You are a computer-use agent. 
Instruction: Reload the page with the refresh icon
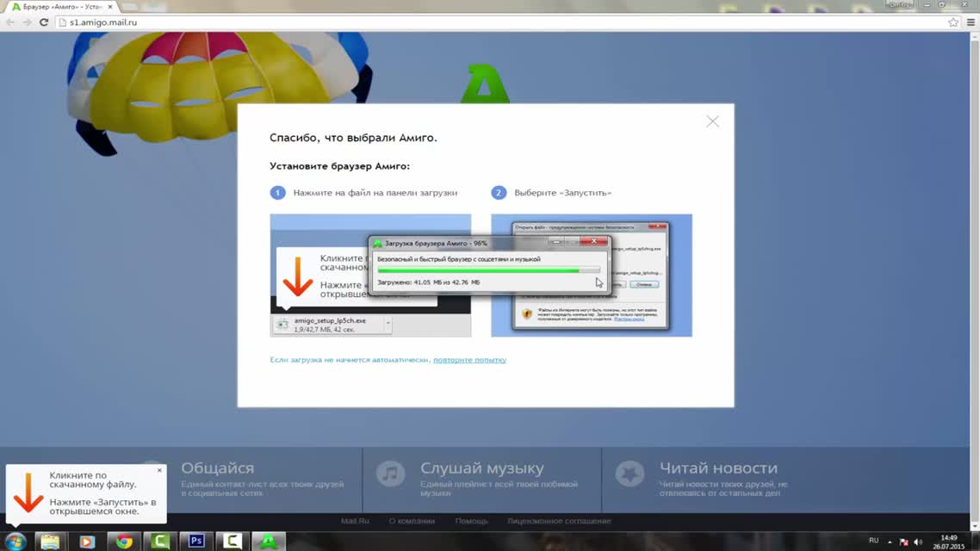[x=44, y=22]
